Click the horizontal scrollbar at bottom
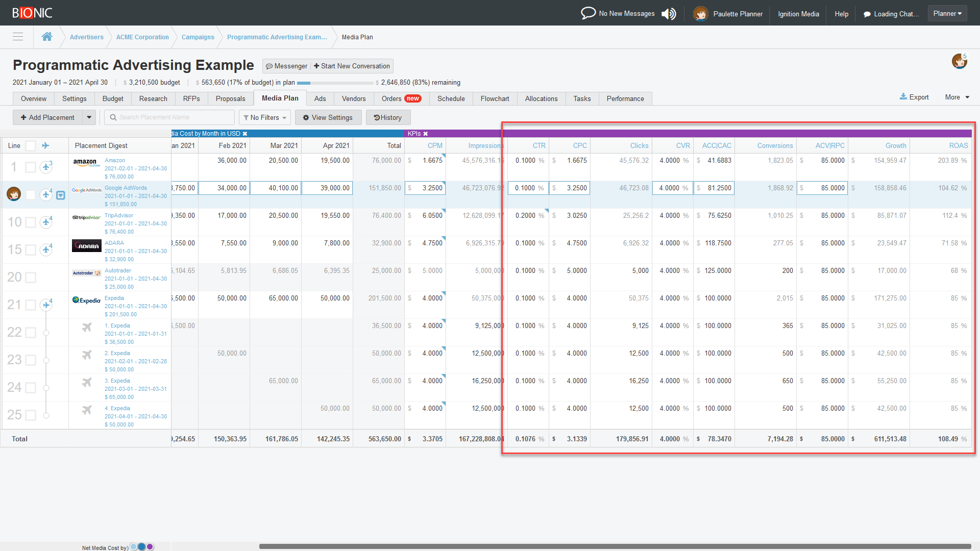The width and height of the screenshot is (980, 551). [615, 546]
